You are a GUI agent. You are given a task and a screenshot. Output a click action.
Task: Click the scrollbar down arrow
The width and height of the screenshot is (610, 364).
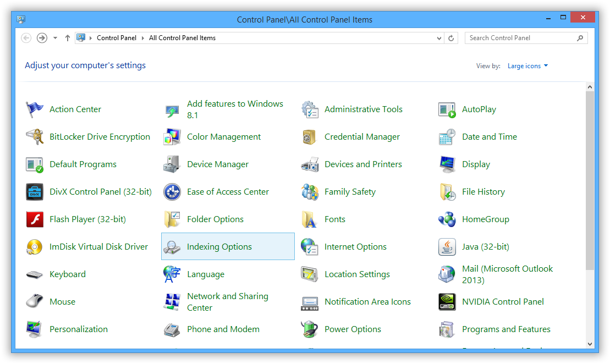point(590,344)
